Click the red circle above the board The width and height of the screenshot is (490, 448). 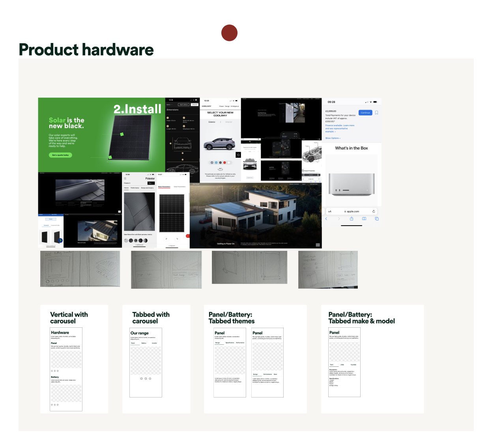[x=229, y=33]
